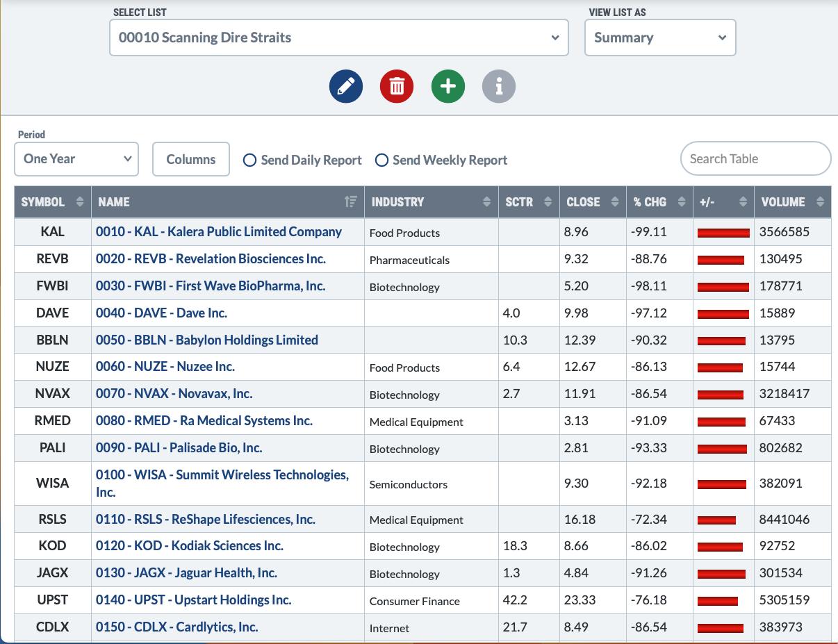
Task: Open the View List As Summary dropdown
Action: [659, 38]
